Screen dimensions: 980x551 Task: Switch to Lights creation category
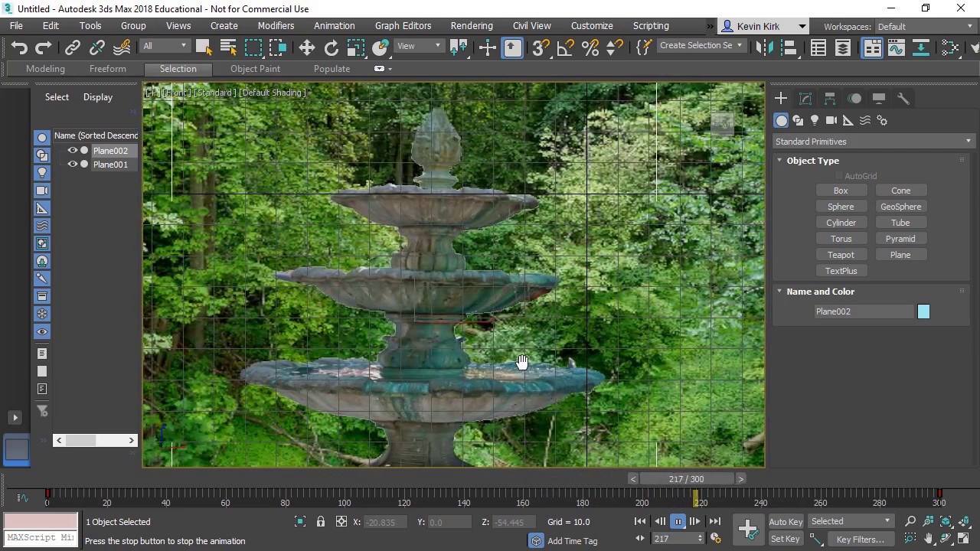(815, 120)
